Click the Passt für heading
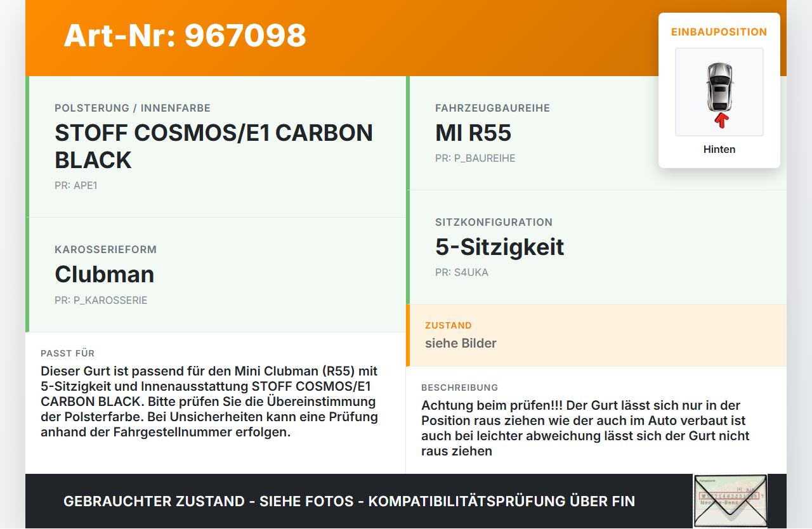 (67, 353)
